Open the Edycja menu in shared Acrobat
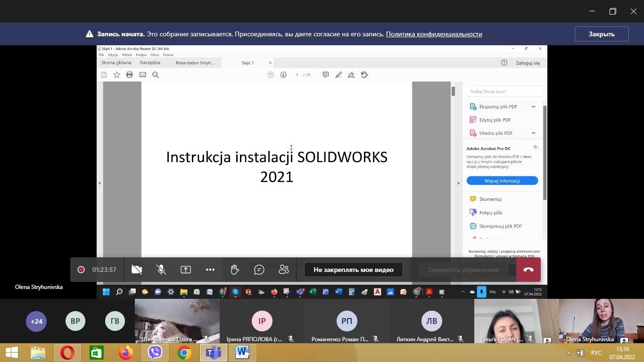The image size is (644, 362). (x=113, y=55)
